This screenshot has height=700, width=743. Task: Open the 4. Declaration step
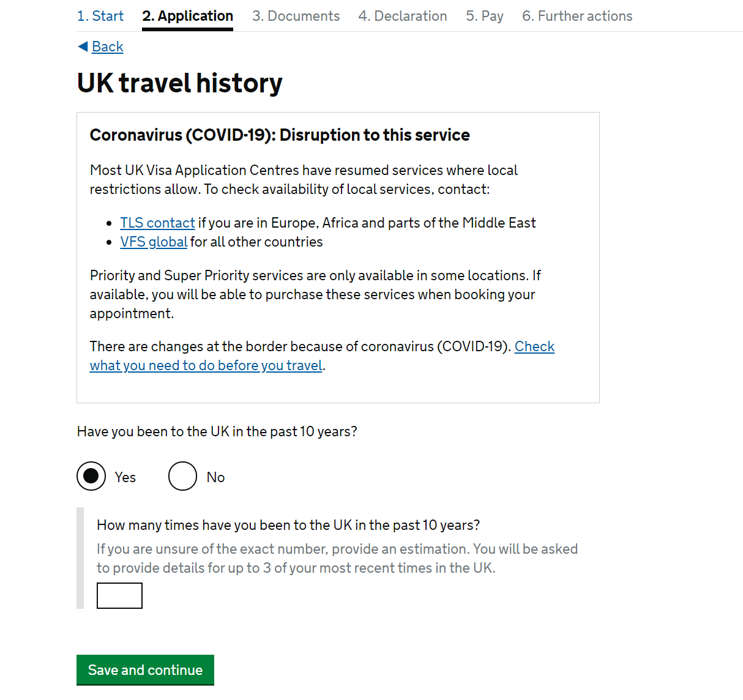pyautogui.click(x=403, y=16)
